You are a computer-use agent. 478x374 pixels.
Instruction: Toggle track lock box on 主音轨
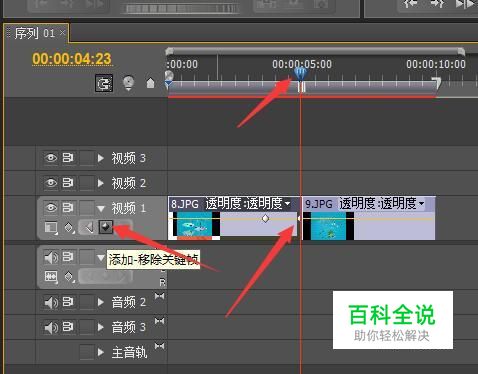[86, 352]
